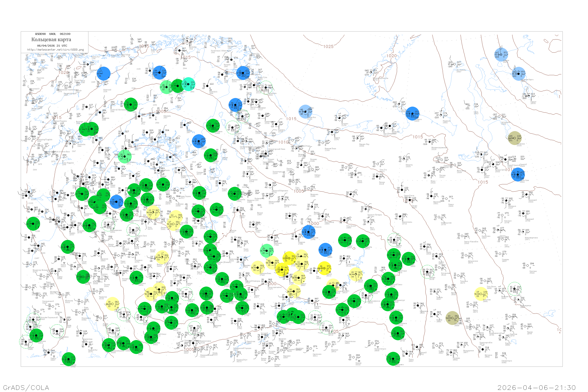Screen dimensions: 588x392
Task: Click the 1025 isobar label at top
Action: (x=328, y=46)
